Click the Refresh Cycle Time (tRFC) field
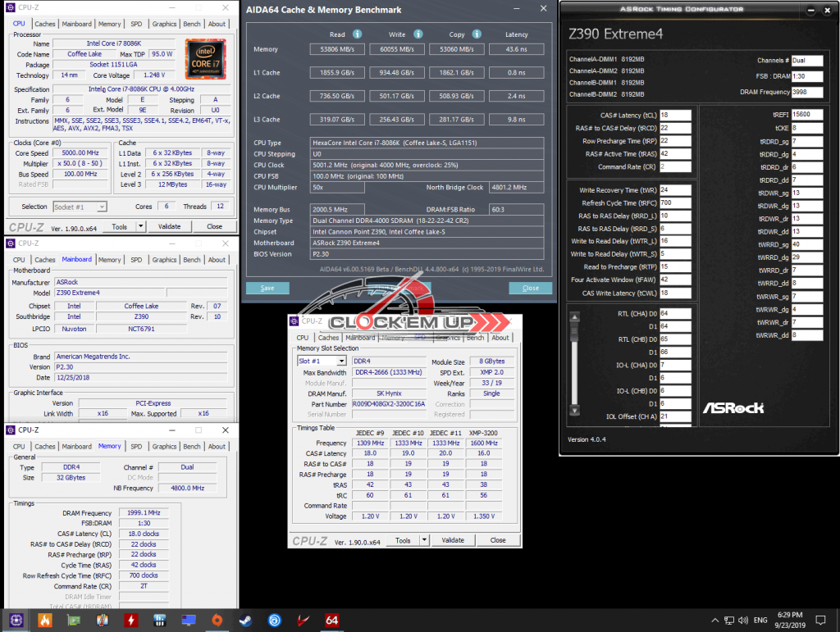This screenshot has width=840, height=632. pyautogui.click(x=675, y=202)
